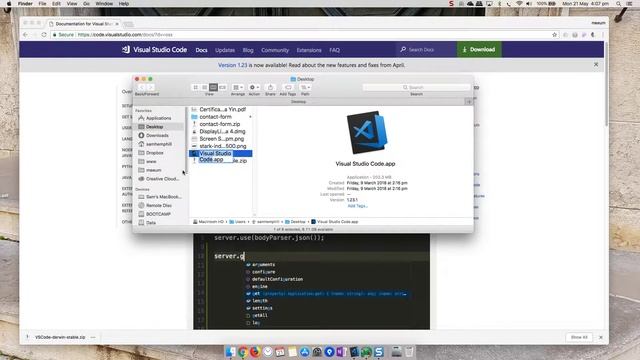Open the Path dropdown in Finder
The width and height of the screenshot is (640, 360).
[x=305, y=87]
